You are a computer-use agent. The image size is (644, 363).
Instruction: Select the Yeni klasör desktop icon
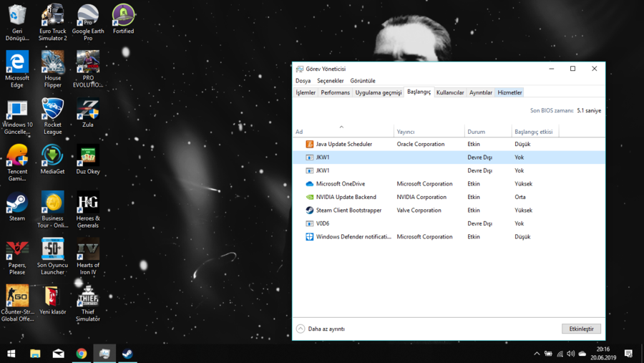tap(52, 300)
